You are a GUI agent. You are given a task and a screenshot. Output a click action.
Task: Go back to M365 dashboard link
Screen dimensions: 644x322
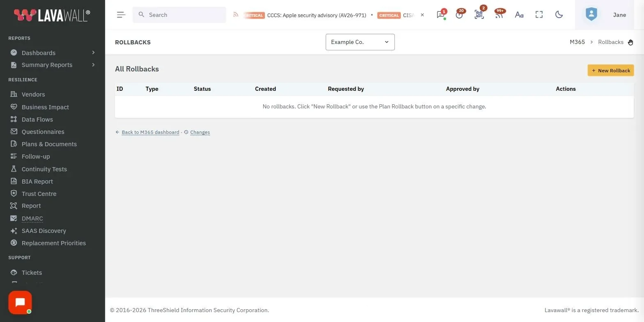[x=150, y=132]
